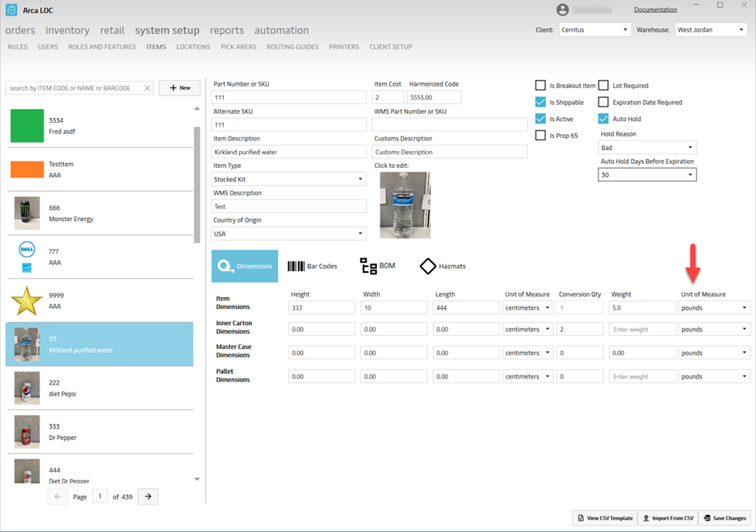Click the user profile avatar icon
756x532 pixels.
563,10
